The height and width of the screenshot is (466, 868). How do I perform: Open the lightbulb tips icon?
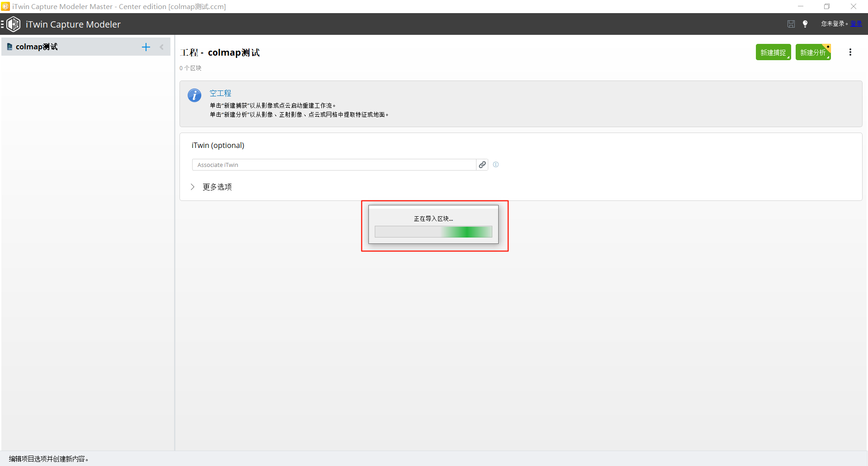point(805,24)
